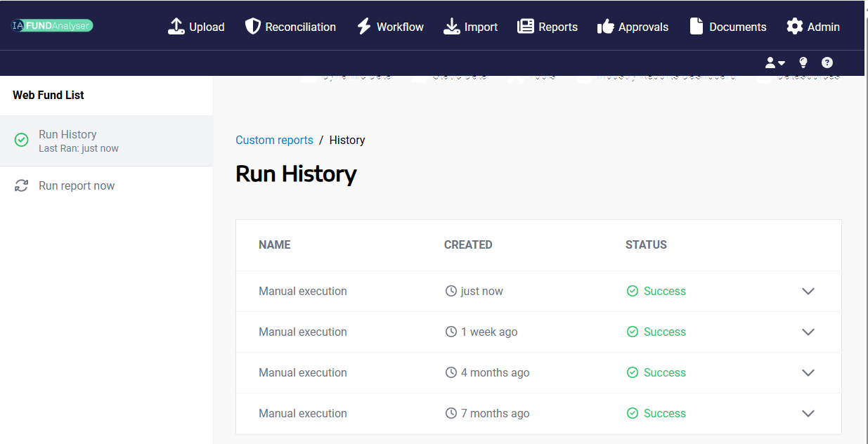868x444 pixels.
Task: Open the Documents menu
Action: [727, 27]
